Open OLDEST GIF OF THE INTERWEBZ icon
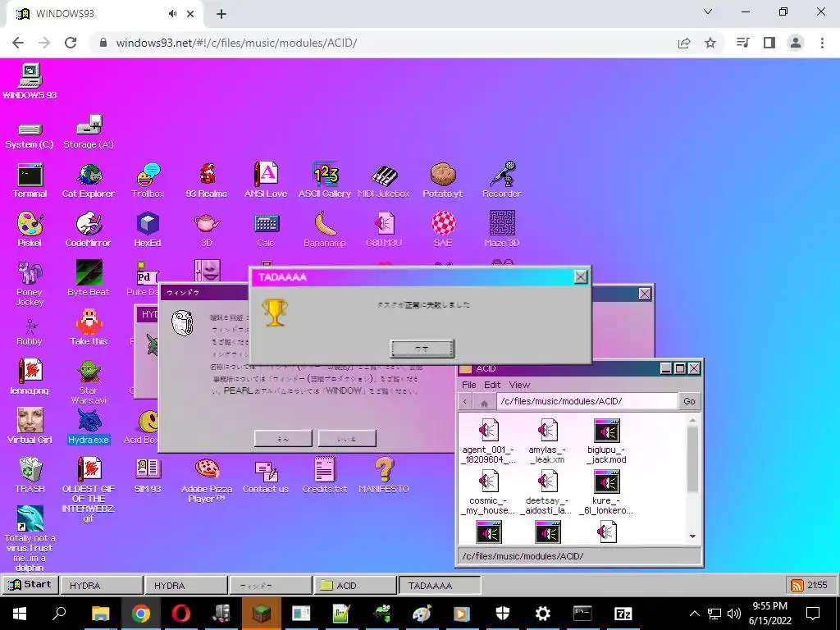Image resolution: width=840 pixels, height=630 pixels. coord(89,469)
